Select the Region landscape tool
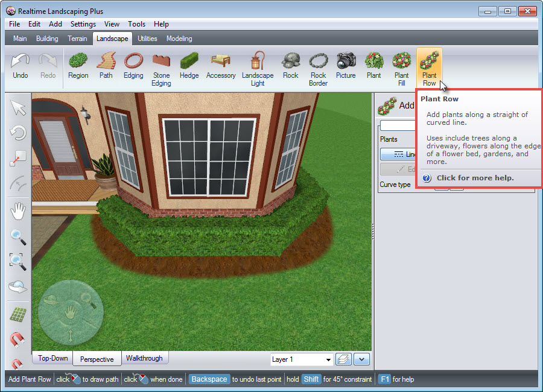 [x=78, y=66]
